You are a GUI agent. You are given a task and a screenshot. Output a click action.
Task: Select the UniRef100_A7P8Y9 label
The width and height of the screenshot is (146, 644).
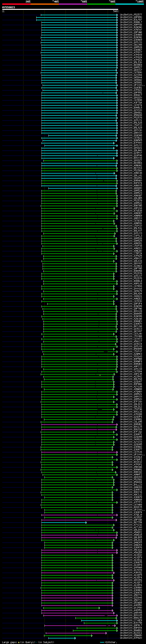[131, 55]
